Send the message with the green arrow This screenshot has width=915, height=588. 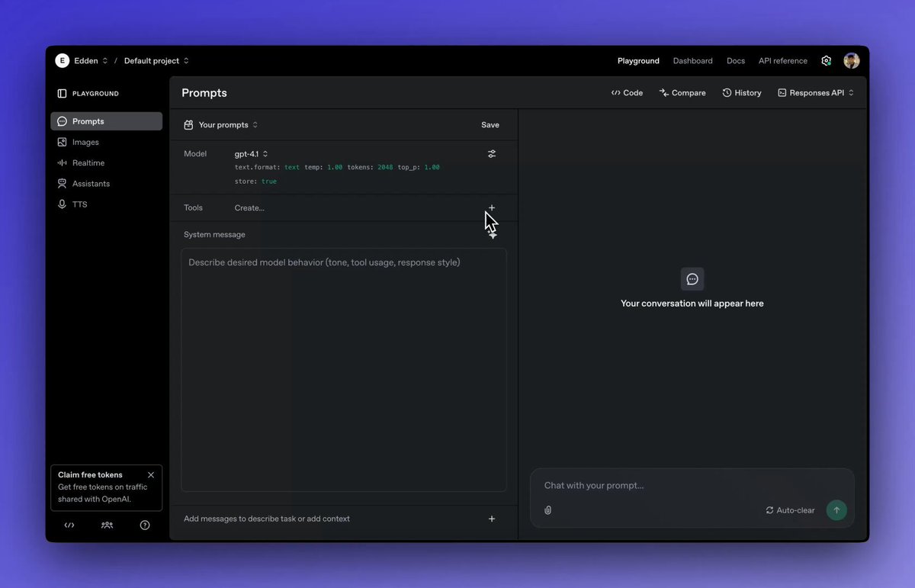pos(836,510)
